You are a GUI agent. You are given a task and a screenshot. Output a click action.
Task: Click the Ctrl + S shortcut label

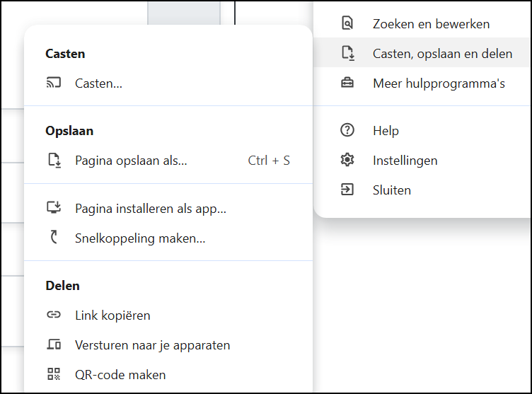(269, 161)
